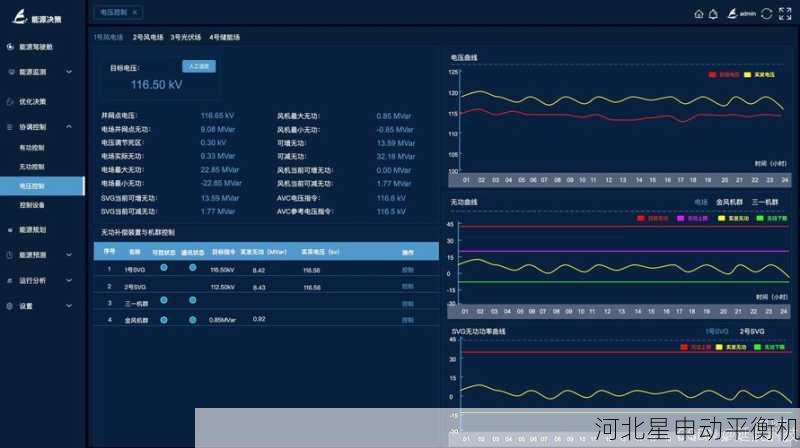Toggle controllable status dot for 三一机群

point(164,300)
